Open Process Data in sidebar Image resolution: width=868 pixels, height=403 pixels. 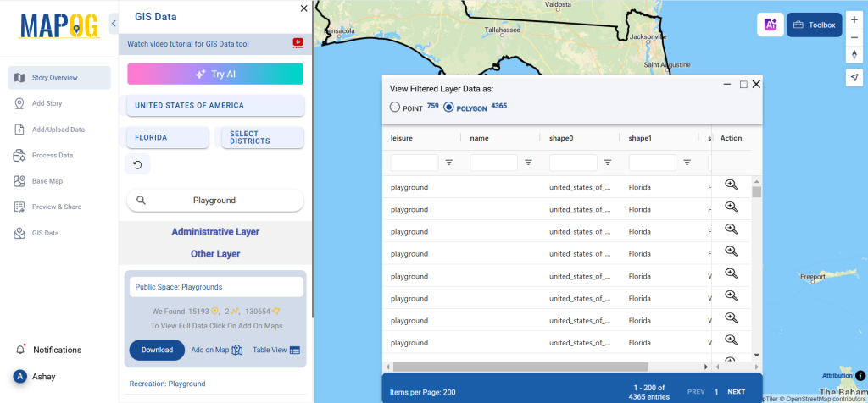point(53,156)
